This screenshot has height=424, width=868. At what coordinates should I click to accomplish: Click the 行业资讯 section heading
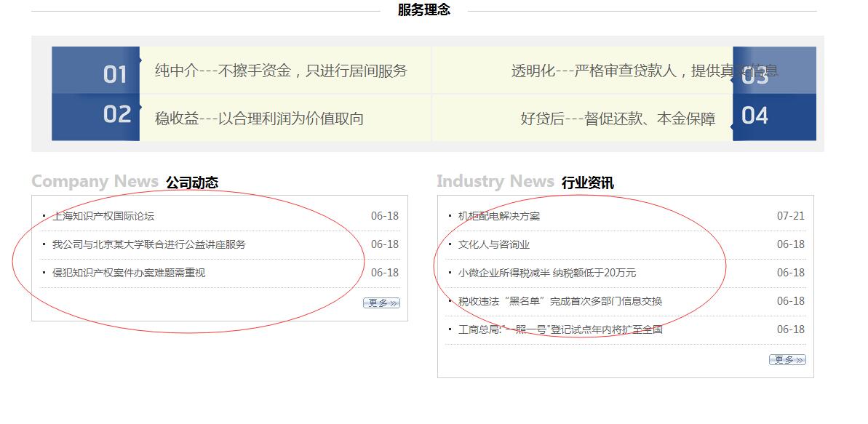click(x=587, y=183)
